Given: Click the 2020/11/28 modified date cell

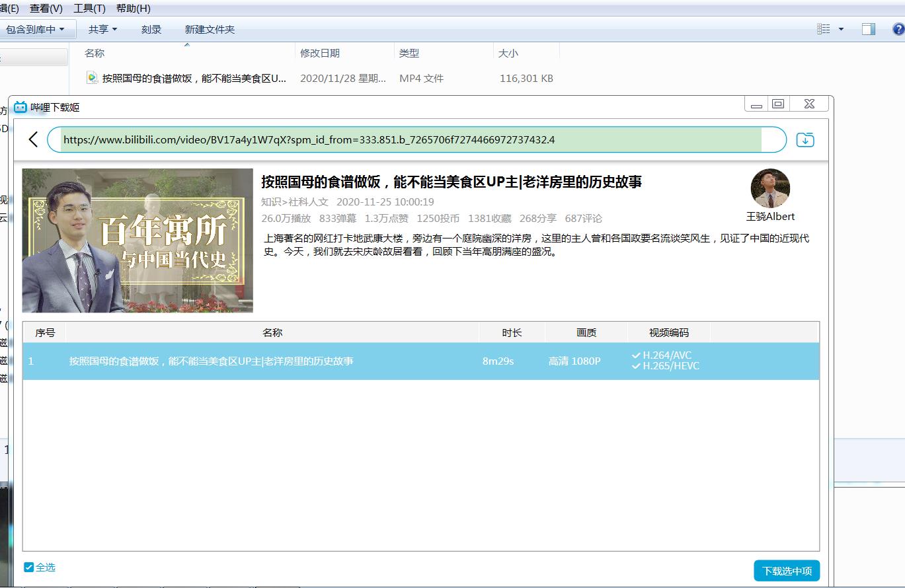Looking at the screenshot, I should point(343,78).
